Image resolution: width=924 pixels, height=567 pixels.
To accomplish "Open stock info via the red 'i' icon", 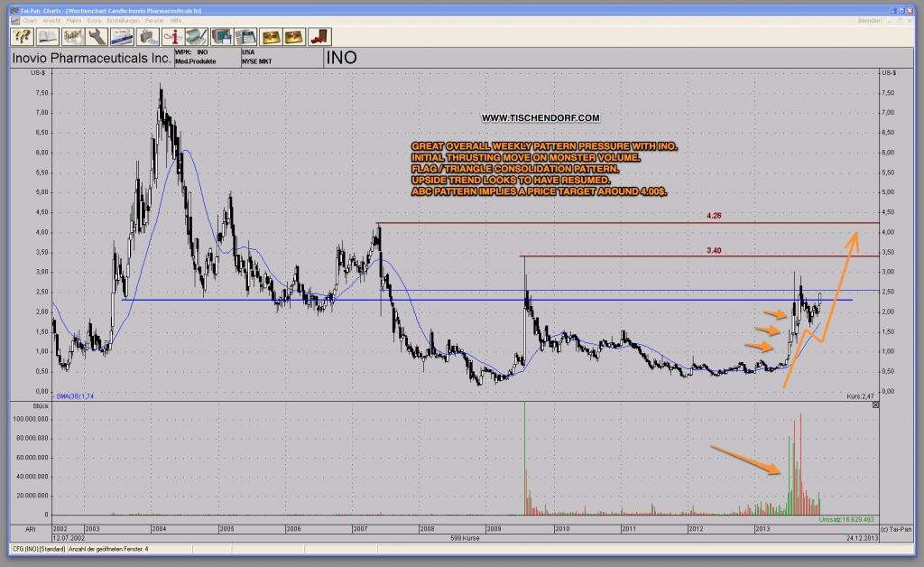I will point(173,36).
